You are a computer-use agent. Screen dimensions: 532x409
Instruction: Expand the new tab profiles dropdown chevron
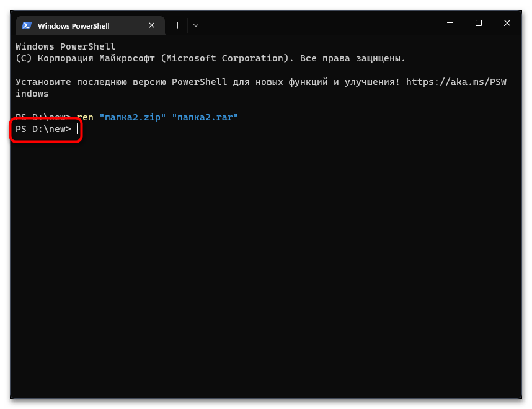[196, 25]
